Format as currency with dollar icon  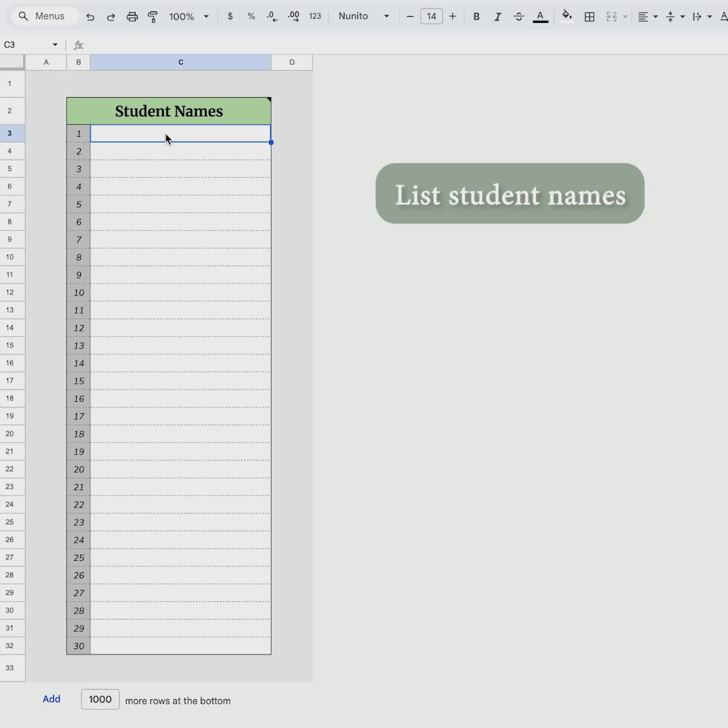click(x=231, y=16)
